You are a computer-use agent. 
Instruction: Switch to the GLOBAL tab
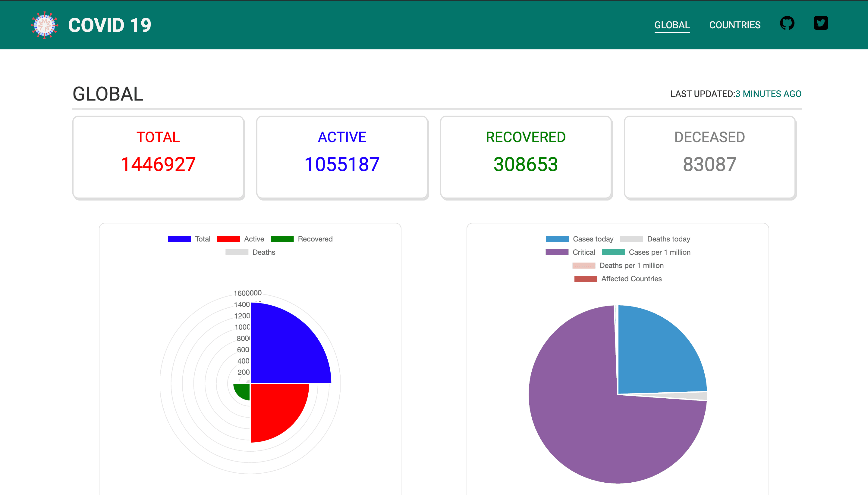672,25
